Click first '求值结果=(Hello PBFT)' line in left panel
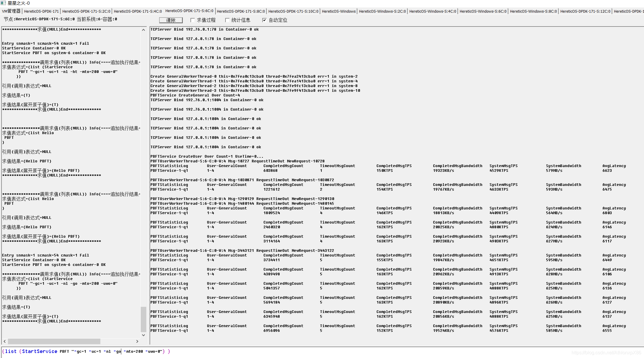This screenshot has width=644, height=358. click(27, 161)
